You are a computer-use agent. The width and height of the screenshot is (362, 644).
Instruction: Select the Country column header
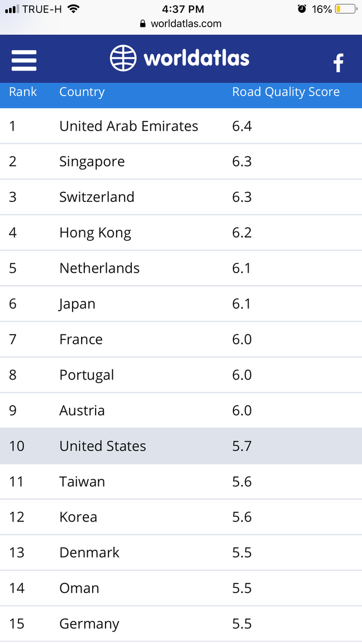[x=82, y=92]
